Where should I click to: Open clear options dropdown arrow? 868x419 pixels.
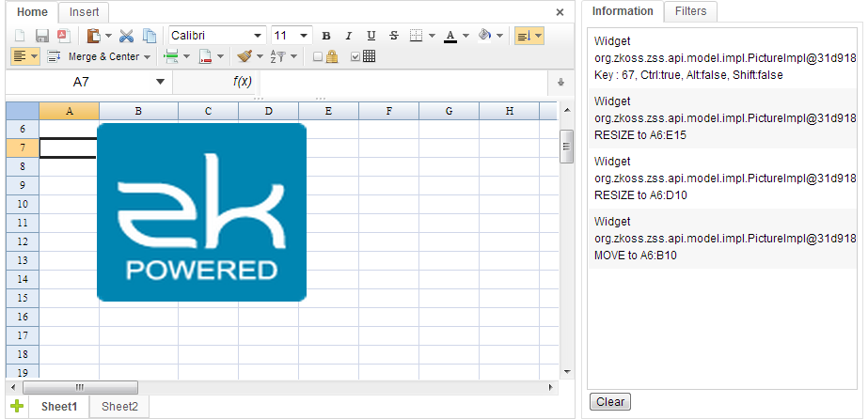tap(260, 56)
